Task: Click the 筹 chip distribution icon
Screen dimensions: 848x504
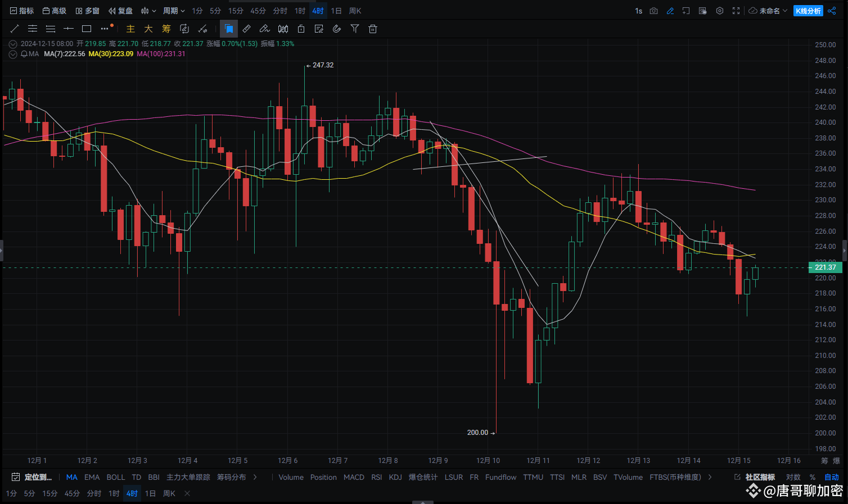Action: (x=166, y=29)
